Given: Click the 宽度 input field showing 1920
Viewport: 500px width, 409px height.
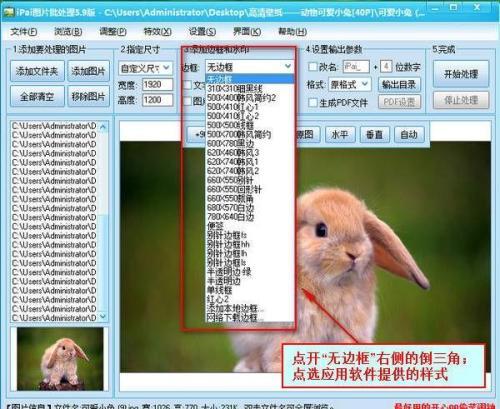Looking at the screenshot, I should click(158, 85).
